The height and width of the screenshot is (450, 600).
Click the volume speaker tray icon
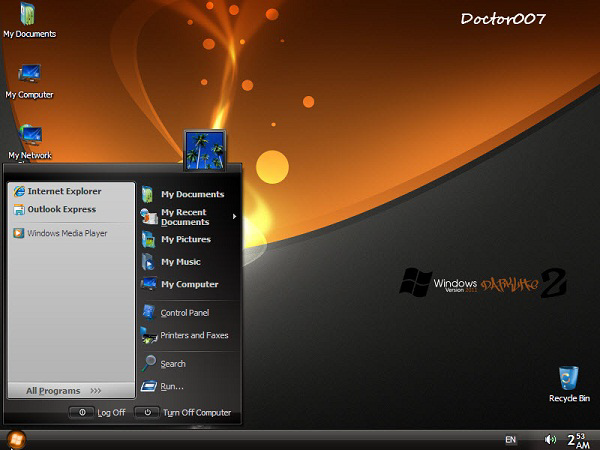click(550, 439)
